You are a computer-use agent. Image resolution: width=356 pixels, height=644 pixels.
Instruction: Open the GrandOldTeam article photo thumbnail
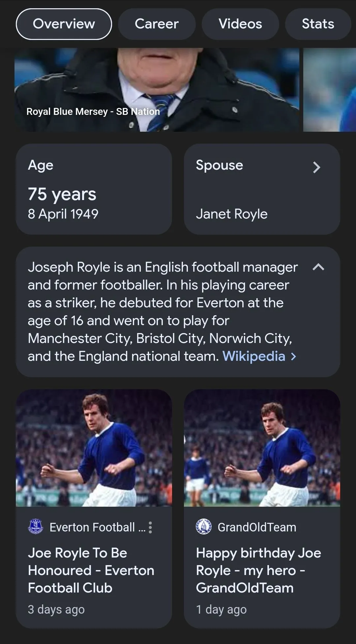click(x=262, y=448)
